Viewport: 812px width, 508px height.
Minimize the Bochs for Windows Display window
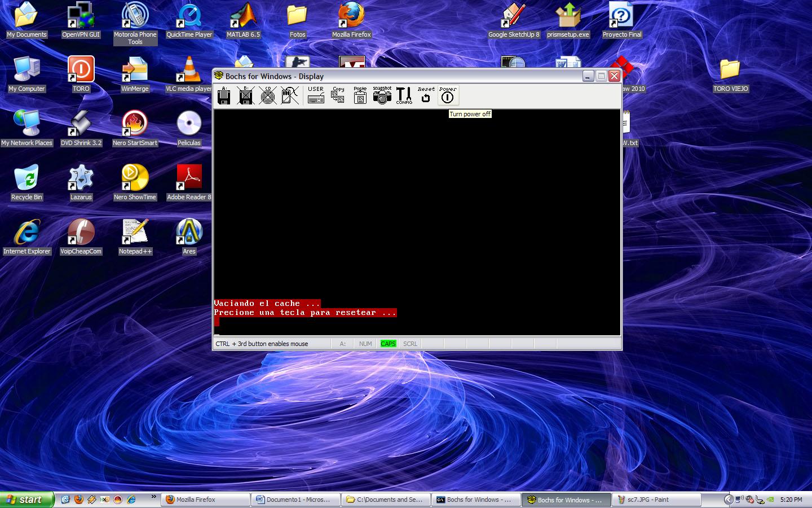point(588,76)
